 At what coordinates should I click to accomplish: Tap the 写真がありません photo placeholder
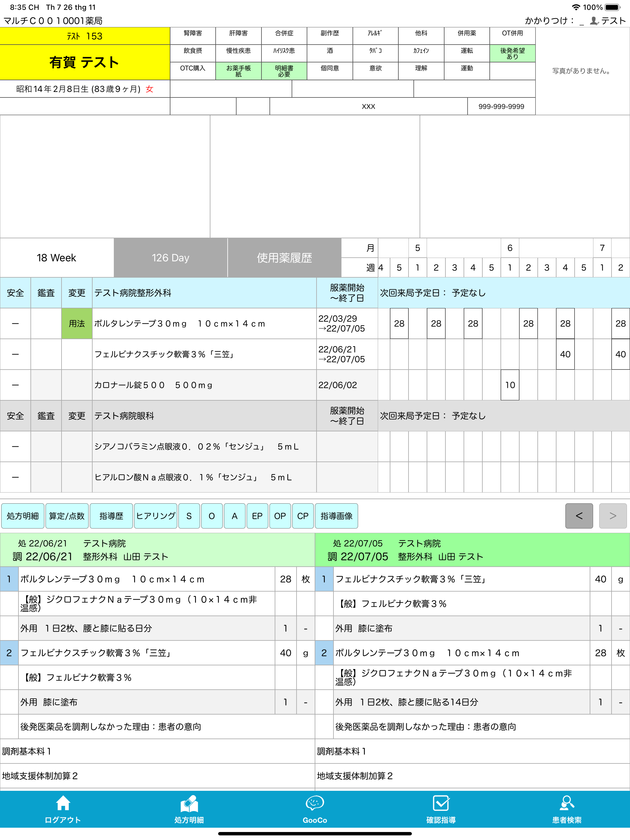[582, 71]
